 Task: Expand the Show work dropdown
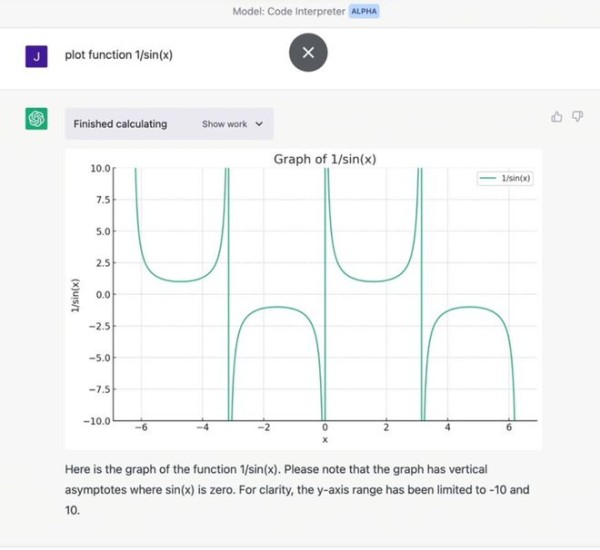(232, 124)
